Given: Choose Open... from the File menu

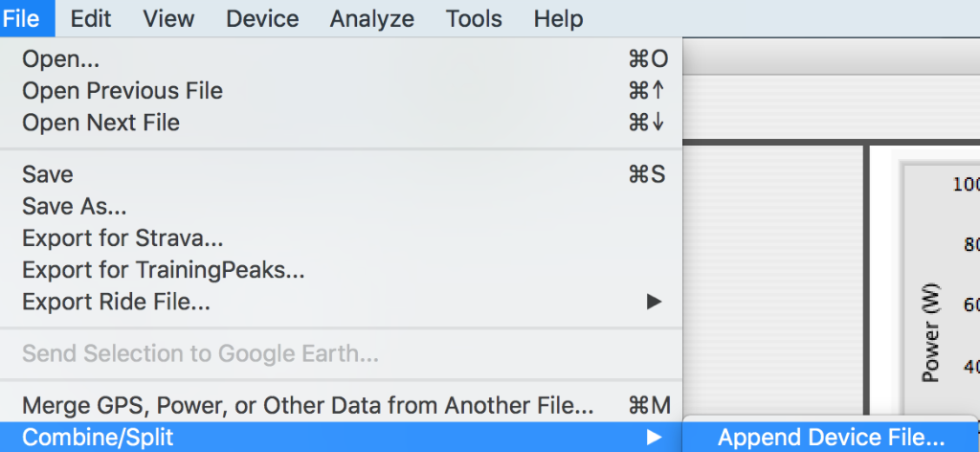Looking at the screenshot, I should click(x=61, y=59).
